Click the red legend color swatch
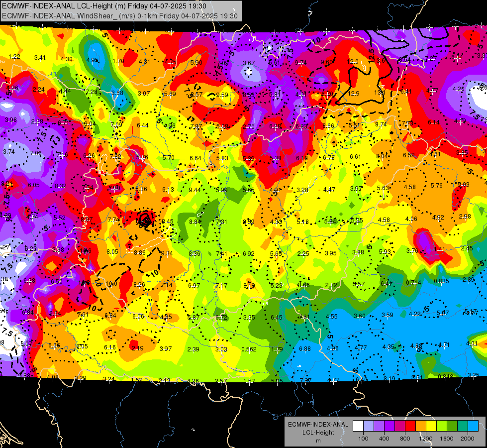 pyautogui.click(x=410, y=426)
